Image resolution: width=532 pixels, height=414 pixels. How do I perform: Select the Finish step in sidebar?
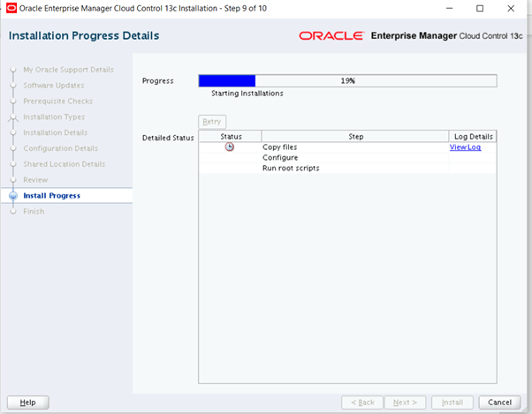34,211
